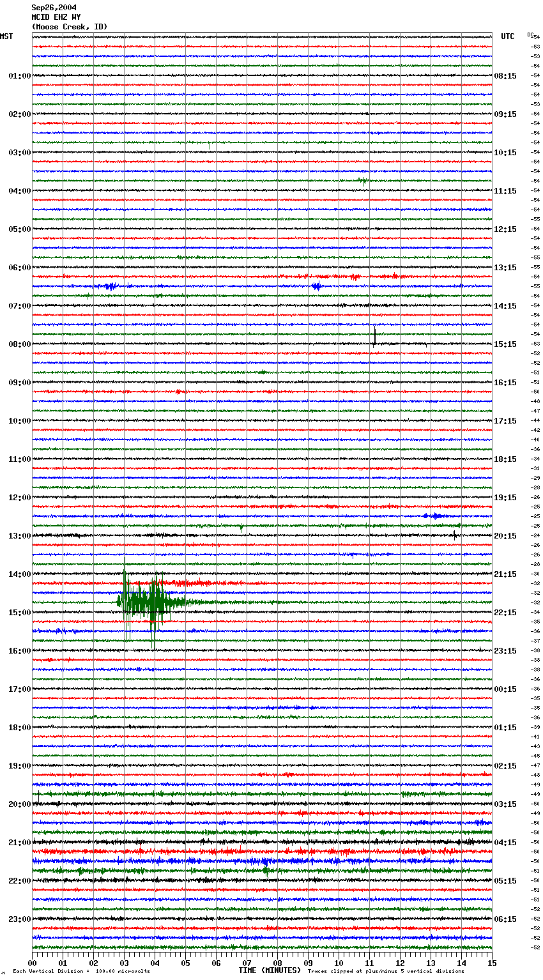543x980 pixels.
Task: Click the 15:15 UTC time label
Action: (505, 344)
